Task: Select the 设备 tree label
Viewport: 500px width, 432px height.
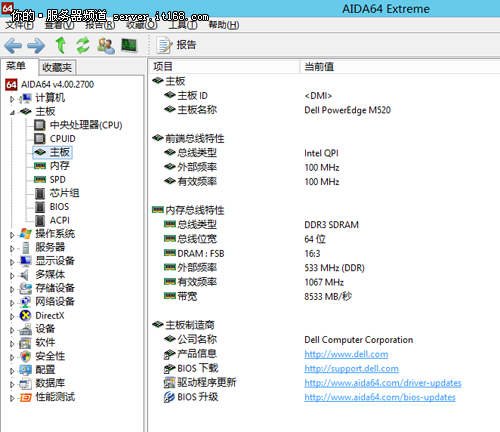Action: 45,329
